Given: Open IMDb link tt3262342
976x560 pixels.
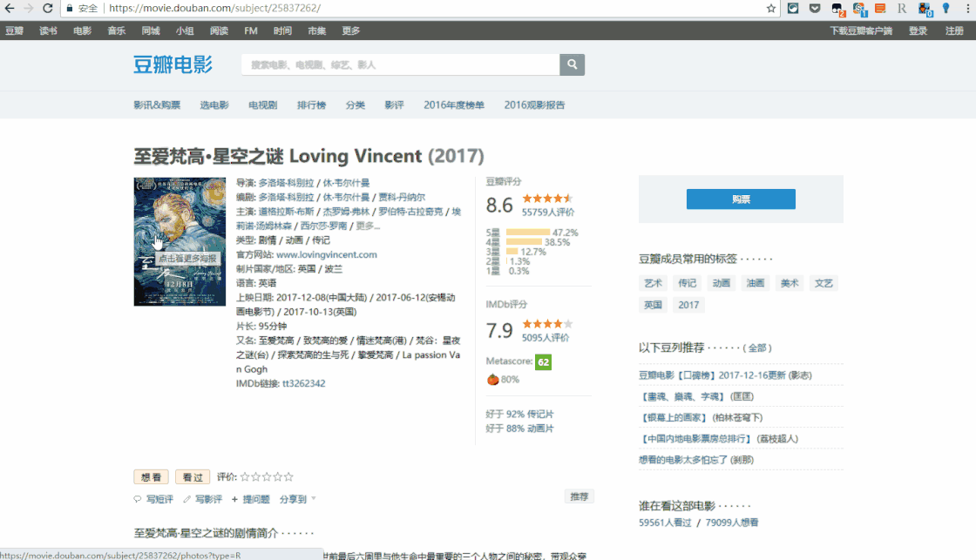Looking at the screenshot, I should [304, 383].
